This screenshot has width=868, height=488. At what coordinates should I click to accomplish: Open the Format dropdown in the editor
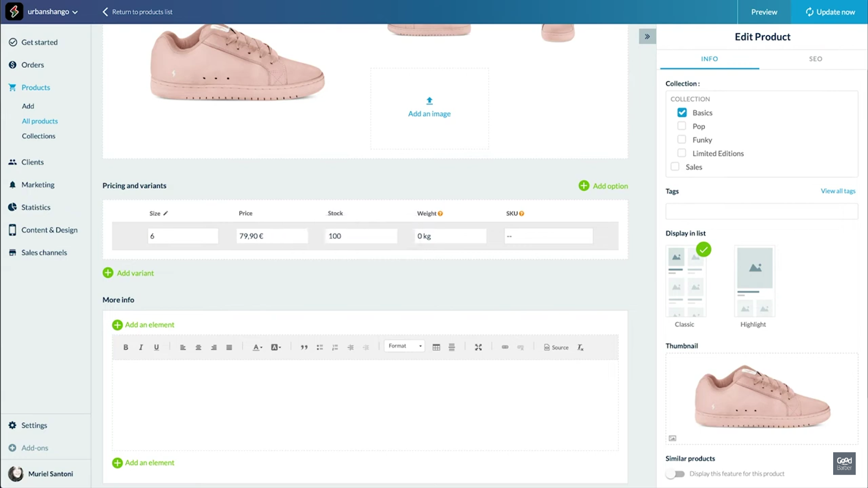click(404, 345)
